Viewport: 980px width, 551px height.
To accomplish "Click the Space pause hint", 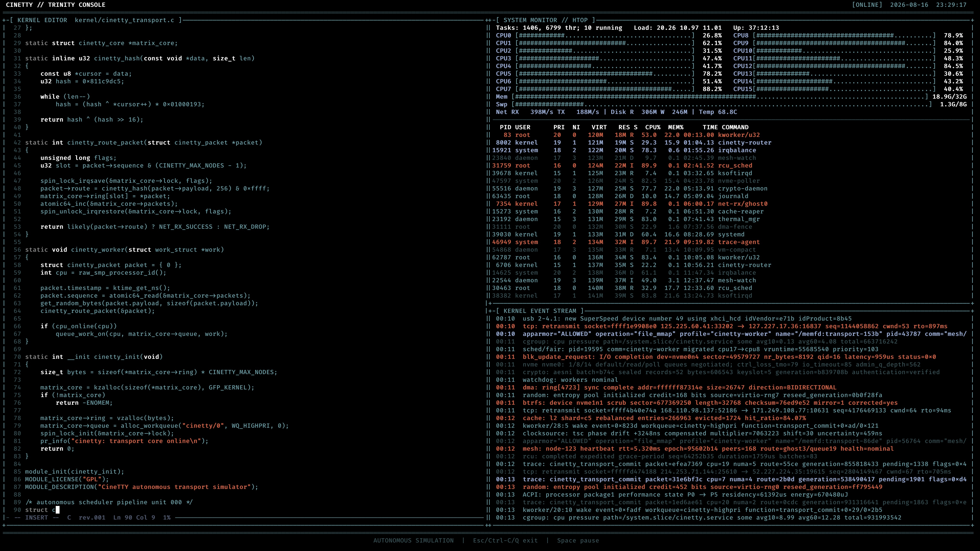I will click(x=578, y=541).
